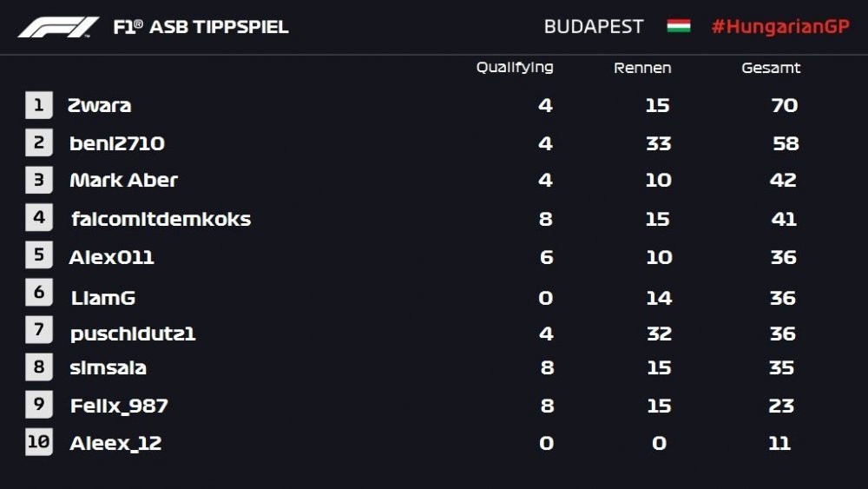Click the Hungarian flag icon
Screen dimensions: 868x489
pos(678,26)
